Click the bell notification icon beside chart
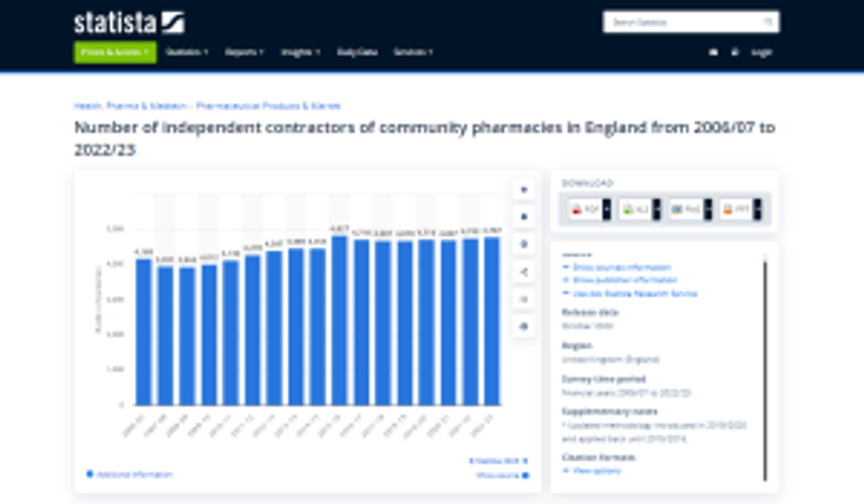This screenshot has width=864, height=504. [524, 217]
